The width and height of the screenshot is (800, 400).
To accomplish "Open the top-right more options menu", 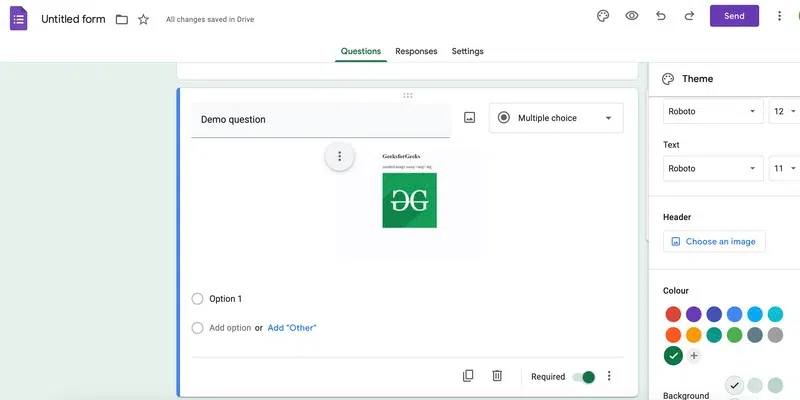I will pyautogui.click(x=779, y=16).
